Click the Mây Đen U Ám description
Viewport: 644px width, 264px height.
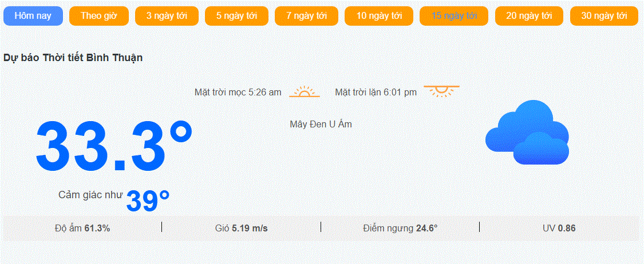point(321,124)
